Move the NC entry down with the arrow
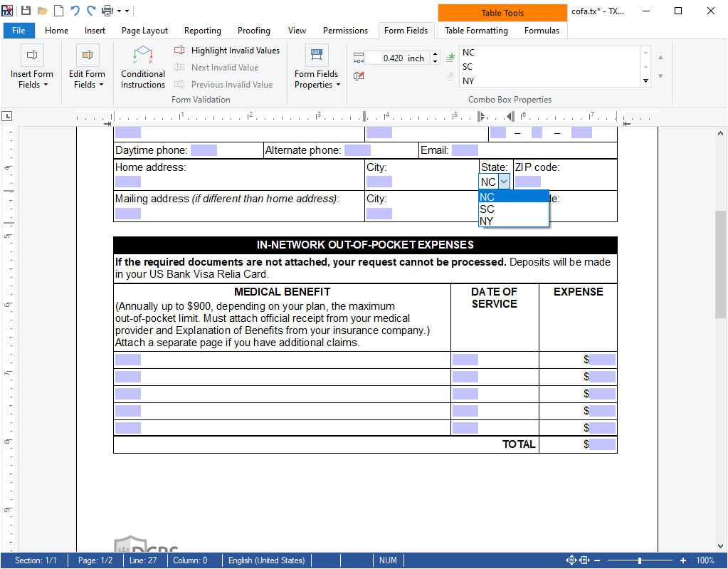728x569 pixels. [660, 75]
